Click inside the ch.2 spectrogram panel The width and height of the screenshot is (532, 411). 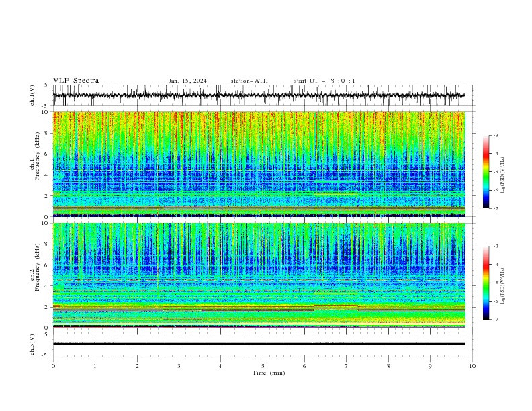click(x=259, y=275)
